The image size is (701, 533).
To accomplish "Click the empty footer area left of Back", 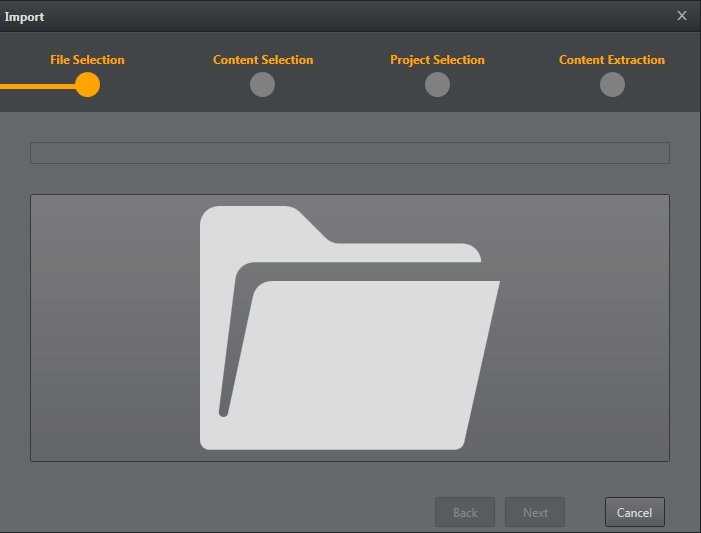I will point(220,512).
